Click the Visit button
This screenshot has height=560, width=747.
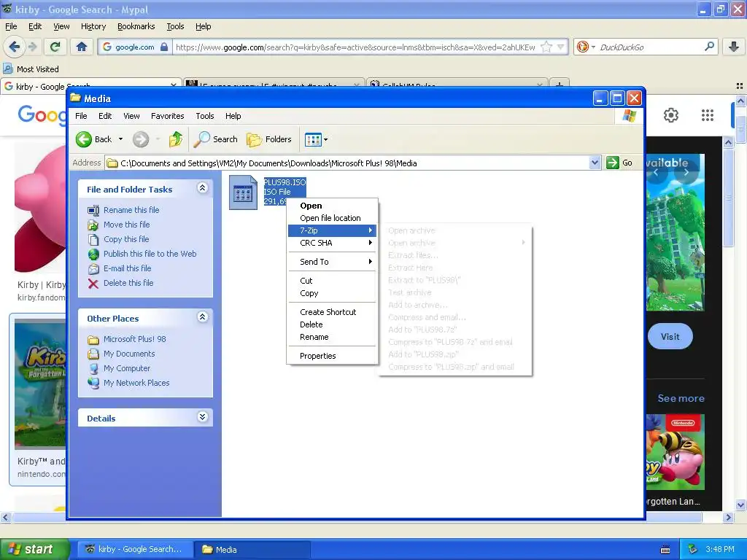670,337
